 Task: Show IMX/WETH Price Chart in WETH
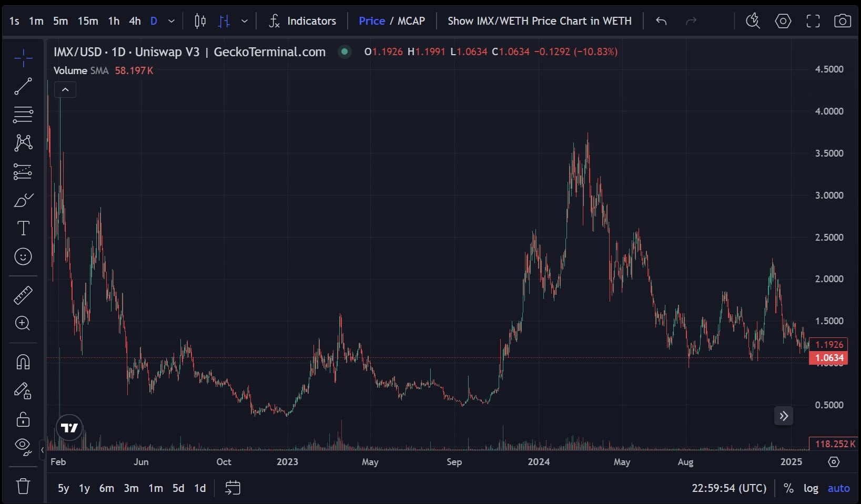coord(539,21)
